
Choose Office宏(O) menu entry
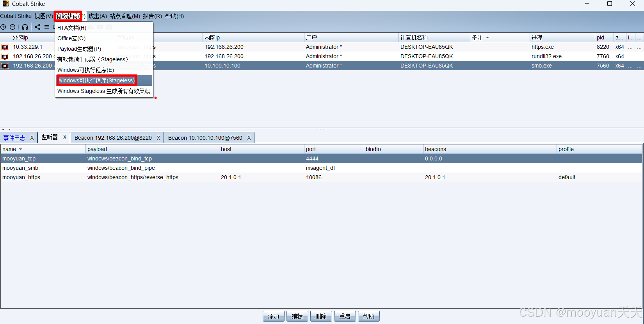(104, 38)
